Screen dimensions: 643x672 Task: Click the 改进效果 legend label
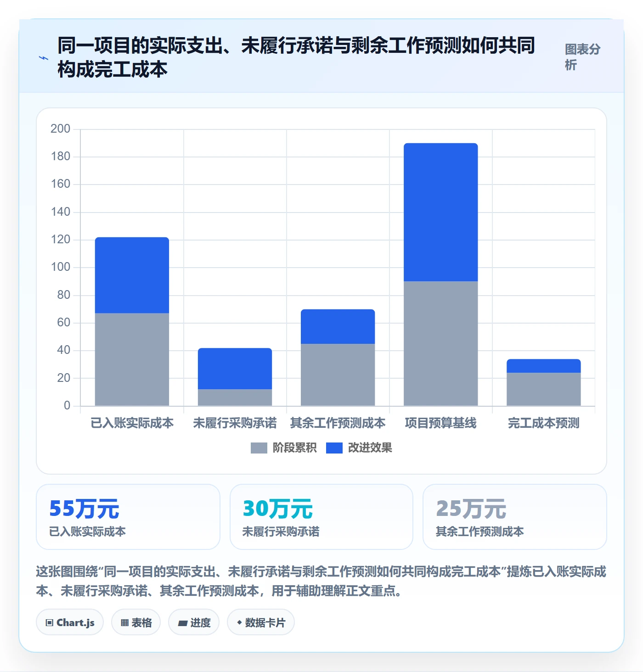tap(370, 448)
